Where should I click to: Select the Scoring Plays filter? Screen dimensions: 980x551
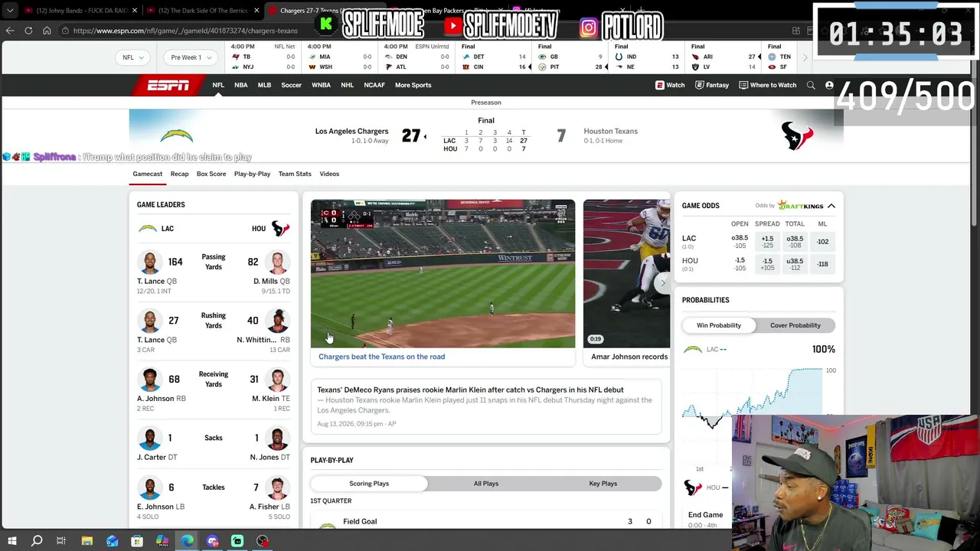point(369,484)
